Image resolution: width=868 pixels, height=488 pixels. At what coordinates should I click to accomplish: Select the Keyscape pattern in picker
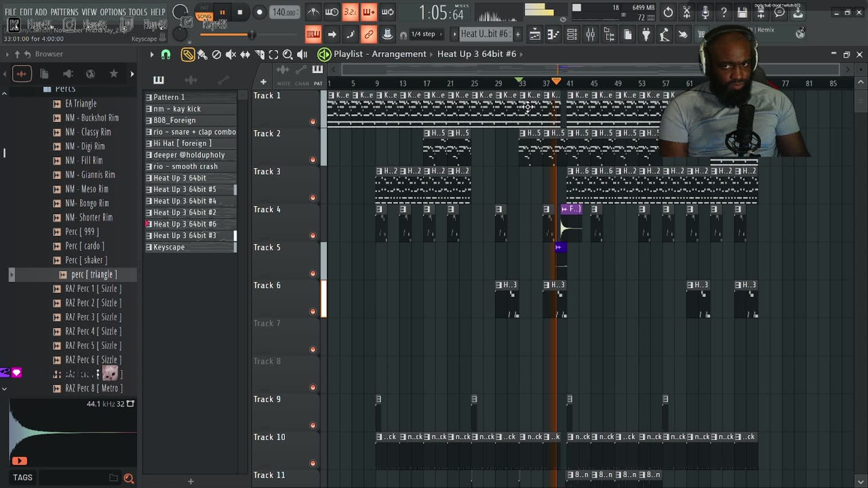click(x=190, y=247)
